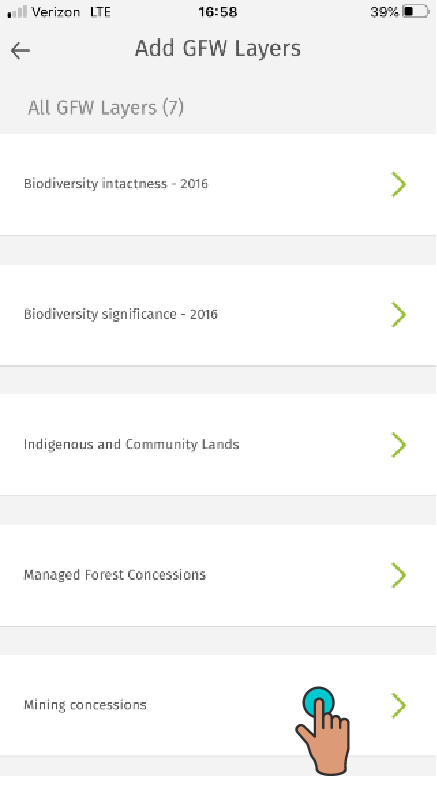The image size is (437, 786).
Task: Tap the Managed Forest Concessions green chevron
Action: (x=398, y=575)
